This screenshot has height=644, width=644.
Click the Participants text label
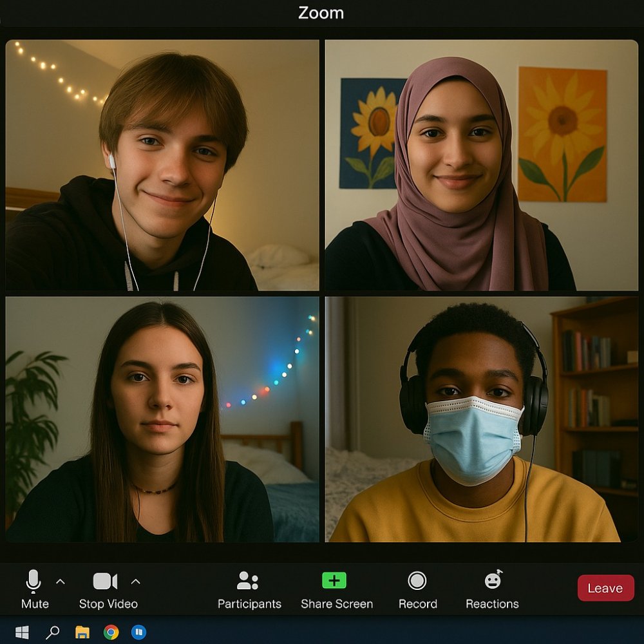coord(249,604)
